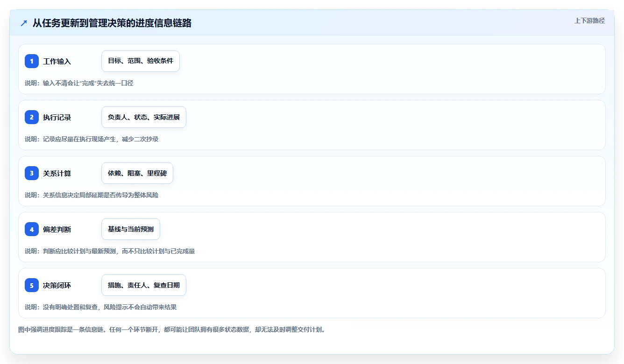Click note about 比较计划与最新预测

point(110,251)
